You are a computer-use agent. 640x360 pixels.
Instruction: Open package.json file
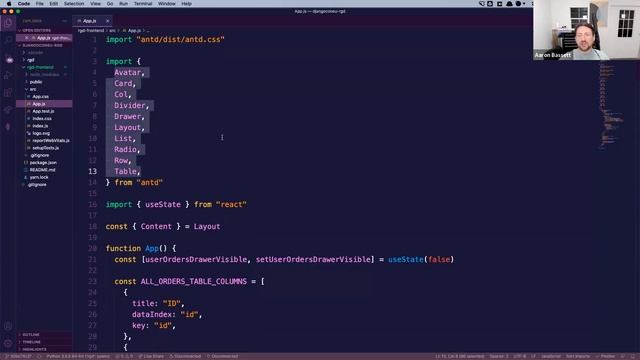[43, 163]
